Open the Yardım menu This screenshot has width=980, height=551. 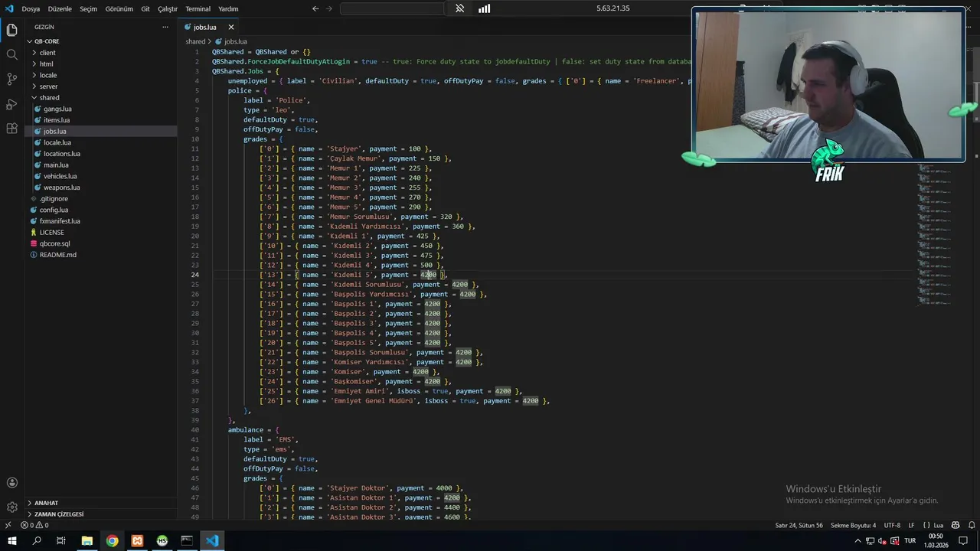(x=228, y=9)
